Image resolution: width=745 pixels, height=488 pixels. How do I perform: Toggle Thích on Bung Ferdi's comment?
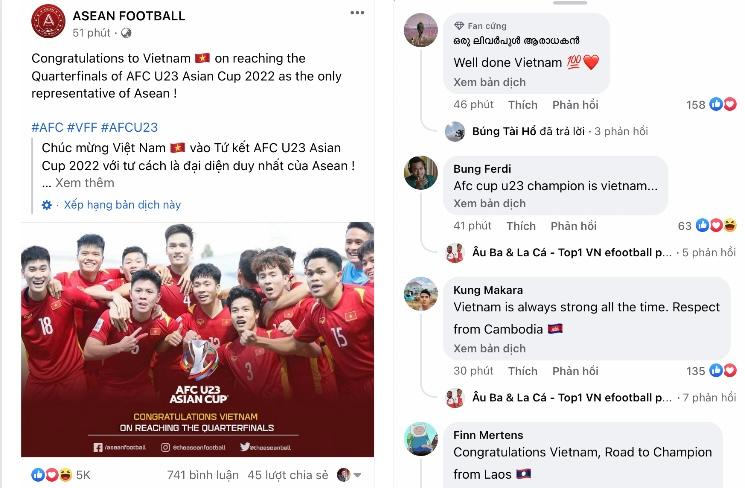[521, 226]
